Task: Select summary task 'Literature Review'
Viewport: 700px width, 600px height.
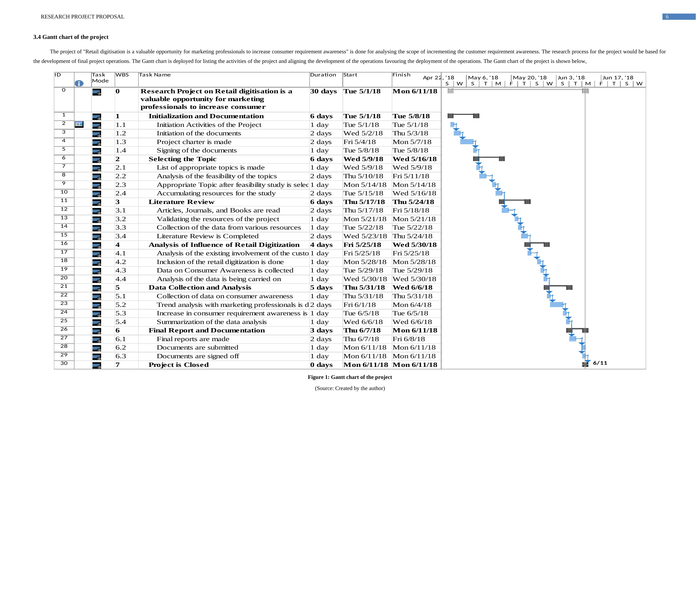Action: click(x=181, y=202)
